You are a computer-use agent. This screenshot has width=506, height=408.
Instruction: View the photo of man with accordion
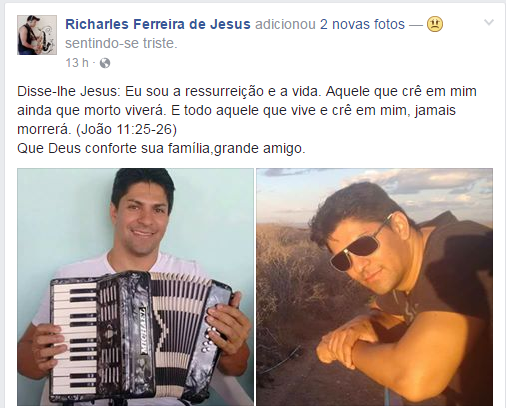tap(135, 287)
